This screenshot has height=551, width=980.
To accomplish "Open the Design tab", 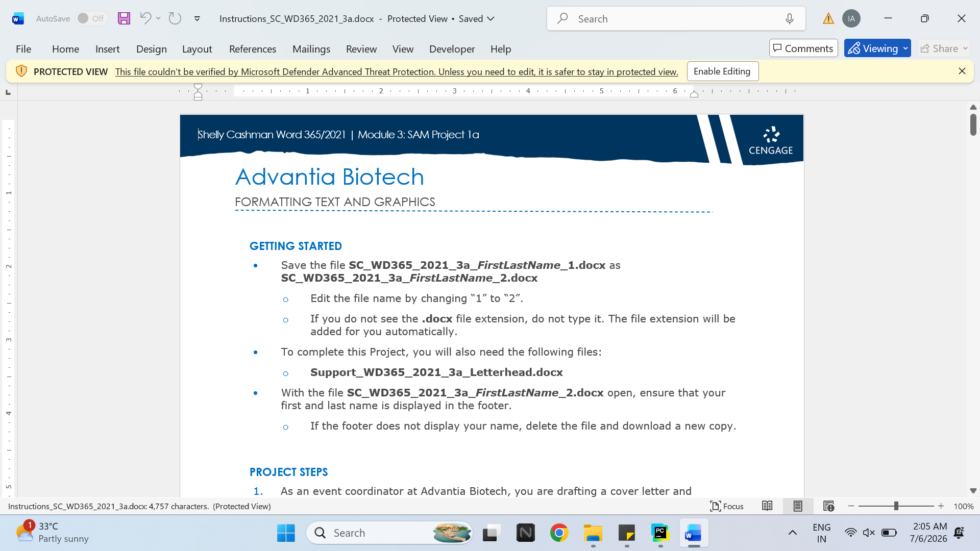I will (x=152, y=49).
